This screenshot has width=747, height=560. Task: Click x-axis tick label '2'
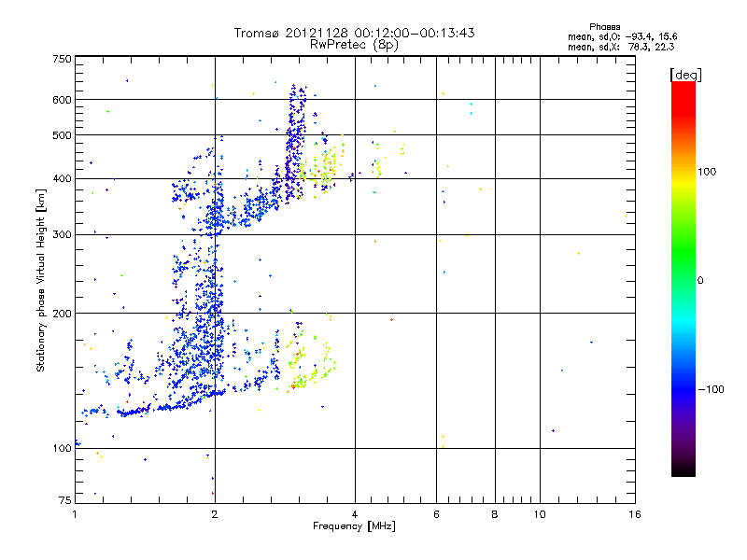(215, 514)
